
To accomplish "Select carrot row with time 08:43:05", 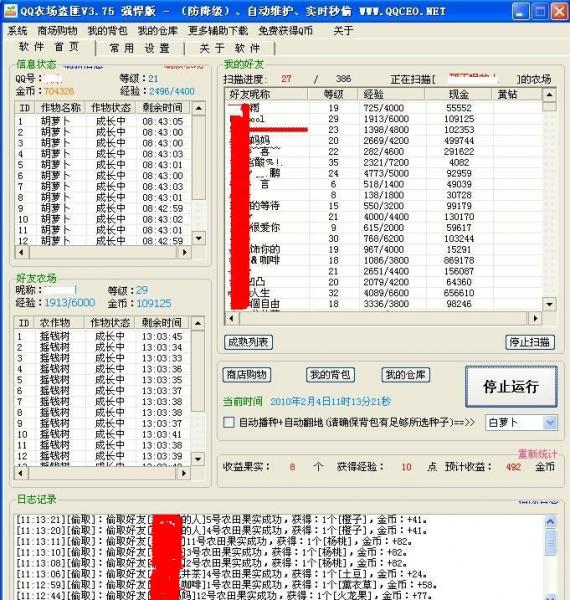I will (x=103, y=122).
